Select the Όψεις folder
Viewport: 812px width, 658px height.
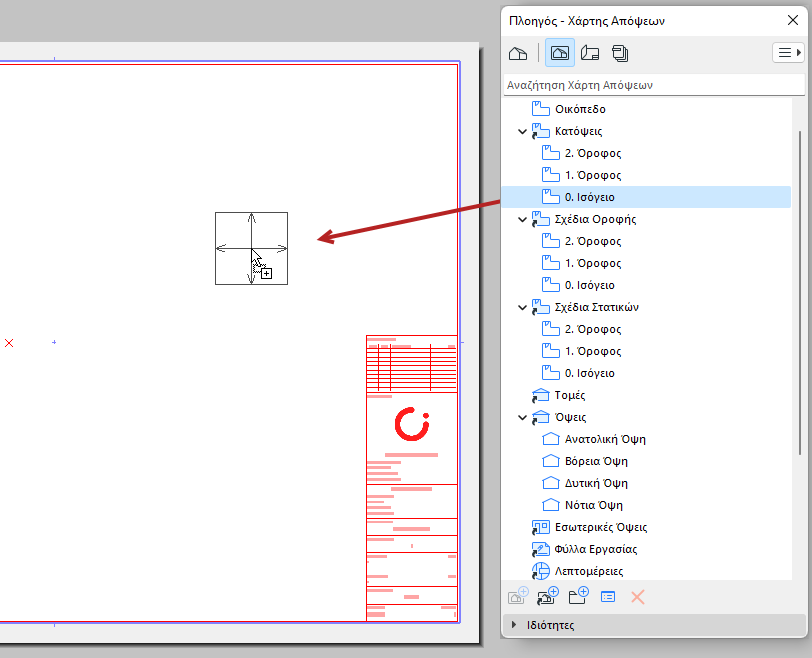pyautogui.click(x=559, y=417)
